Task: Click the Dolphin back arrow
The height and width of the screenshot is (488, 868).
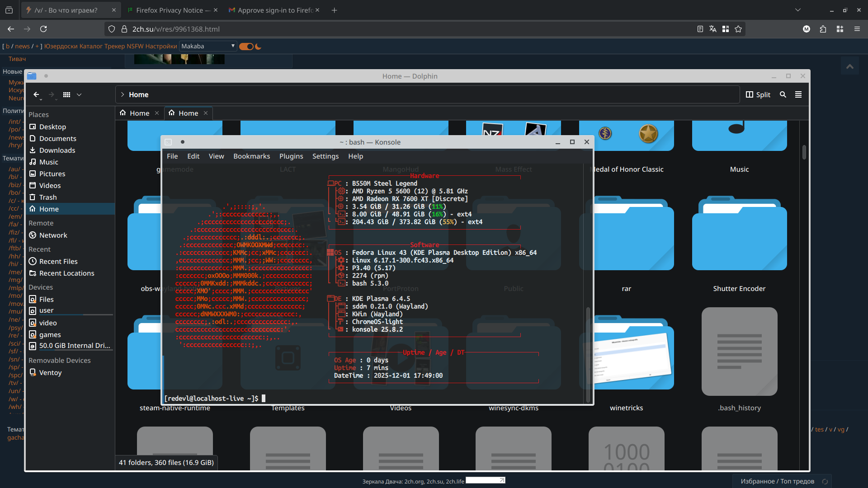Action: click(36, 94)
